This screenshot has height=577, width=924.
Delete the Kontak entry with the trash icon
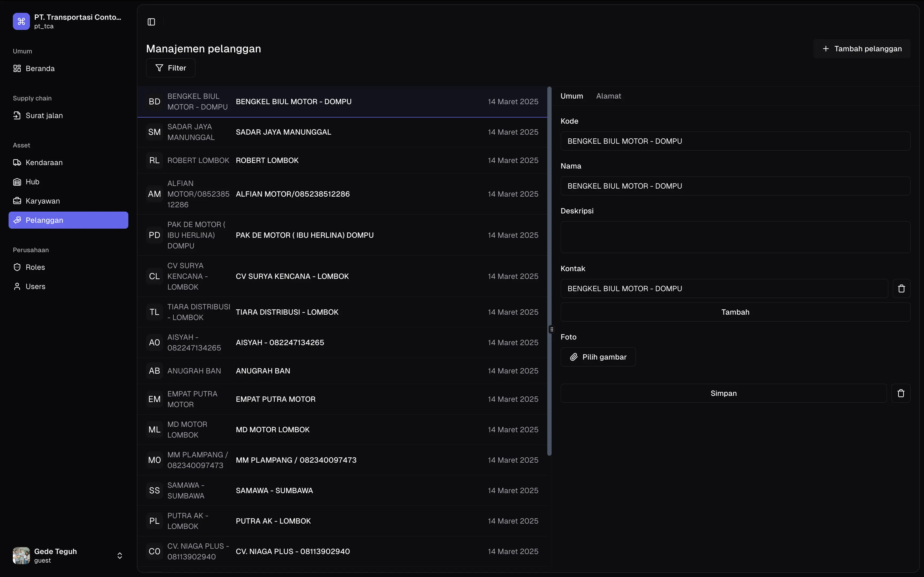(901, 288)
